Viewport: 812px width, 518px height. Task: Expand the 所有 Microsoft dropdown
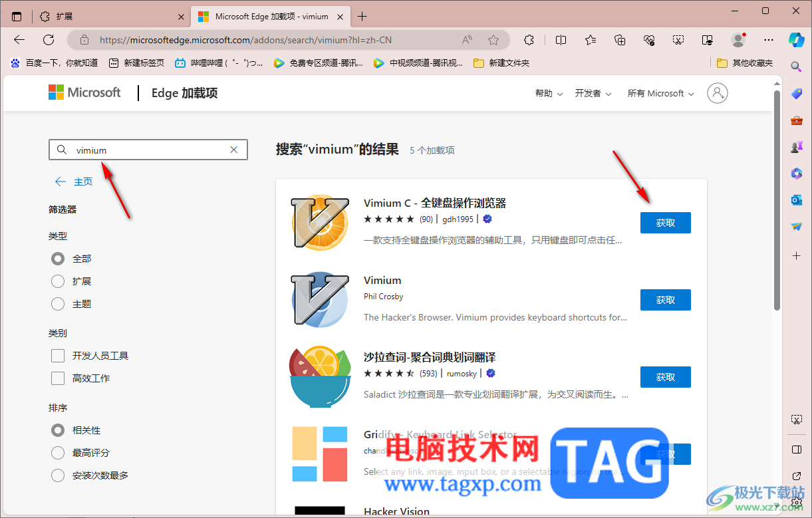pyautogui.click(x=660, y=94)
